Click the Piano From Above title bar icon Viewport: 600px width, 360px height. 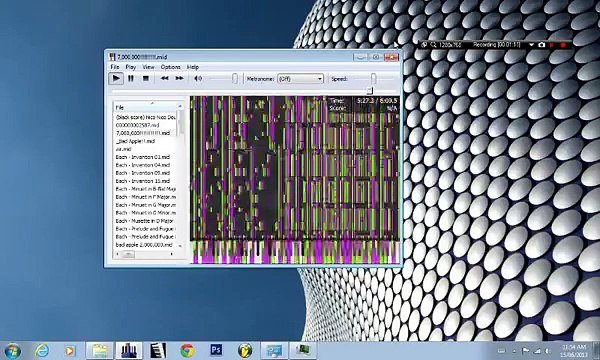pyautogui.click(x=112, y=57)
